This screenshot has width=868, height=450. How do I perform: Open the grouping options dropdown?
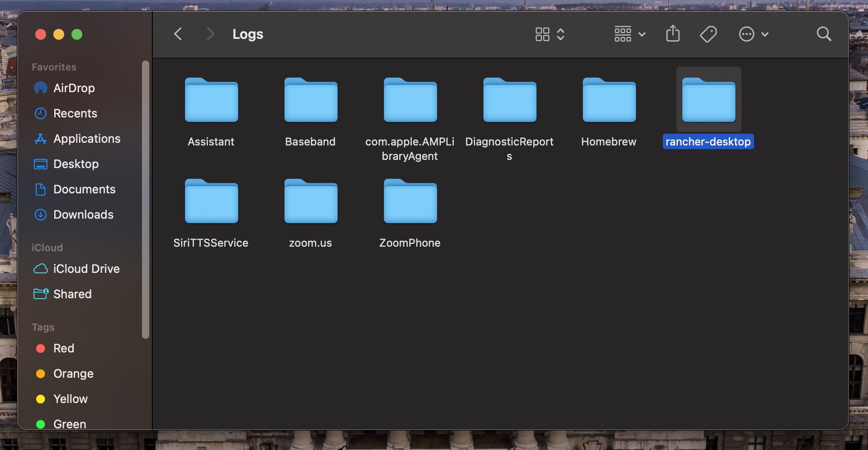pyautogui.click(x=629, y=34)
